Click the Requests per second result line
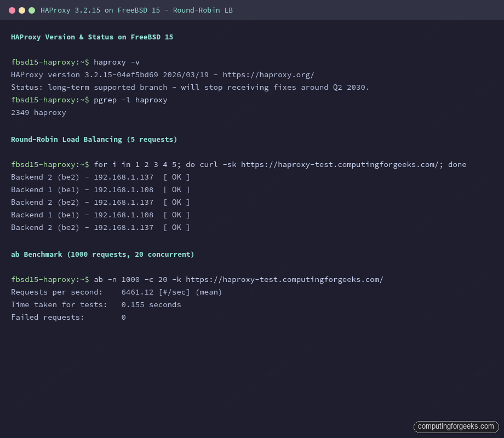Screen dimensions: 504x438 point(116,292)
